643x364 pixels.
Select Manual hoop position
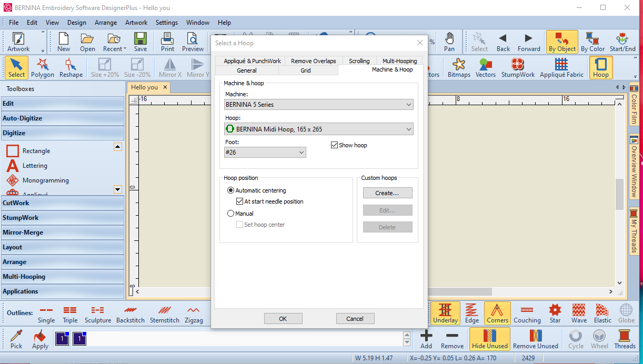coord(230,214)
